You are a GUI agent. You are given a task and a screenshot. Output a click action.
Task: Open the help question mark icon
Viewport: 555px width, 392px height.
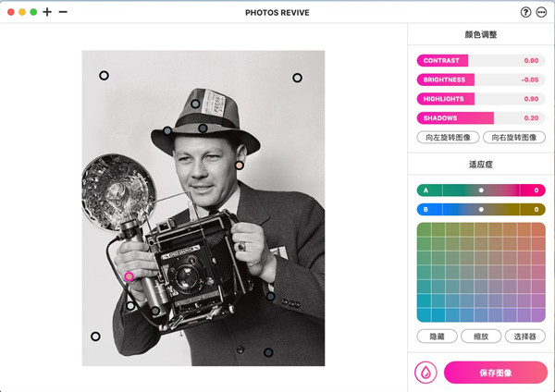[525, 12]
